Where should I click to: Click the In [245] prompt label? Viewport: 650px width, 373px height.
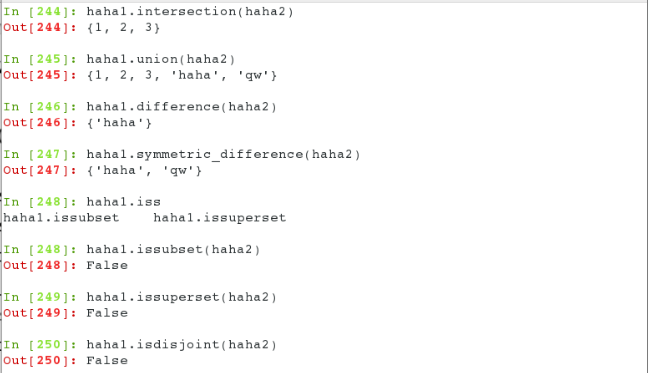[40, 59]
